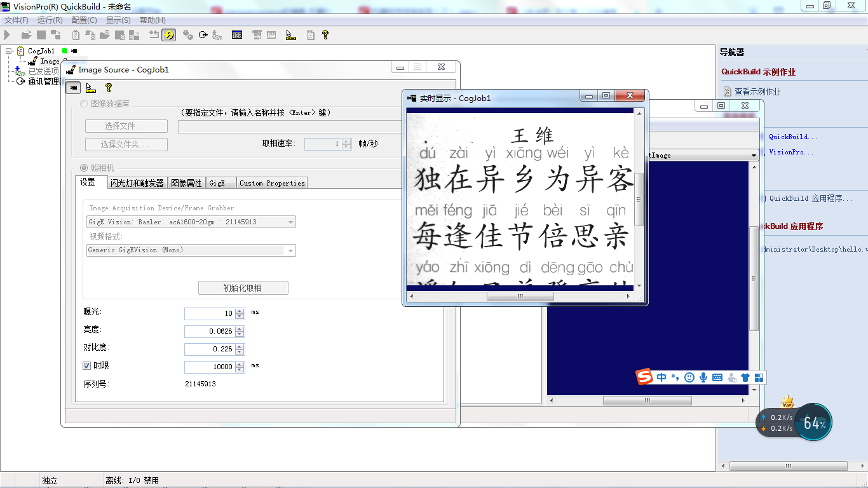Viewport: 868px width, 488px height.
Task: Toggle the 中 Chinese input mode icon
Action: click(661, 377)
